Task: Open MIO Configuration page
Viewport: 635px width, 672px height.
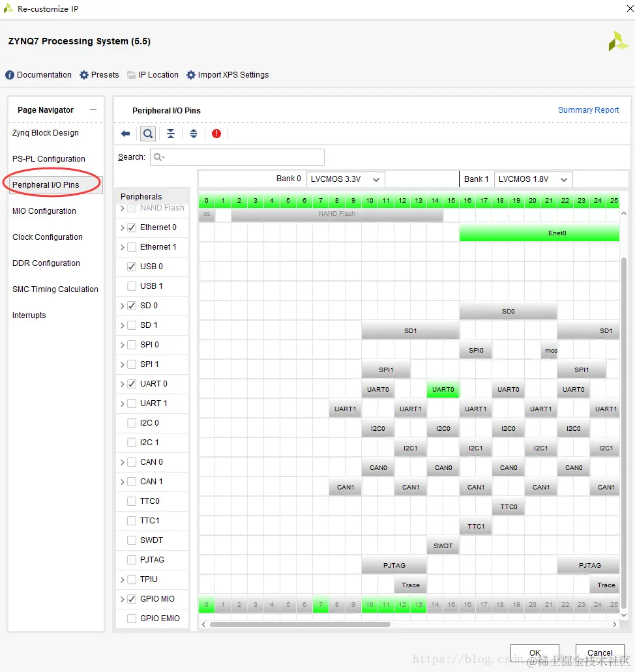Action: point(44,211)
